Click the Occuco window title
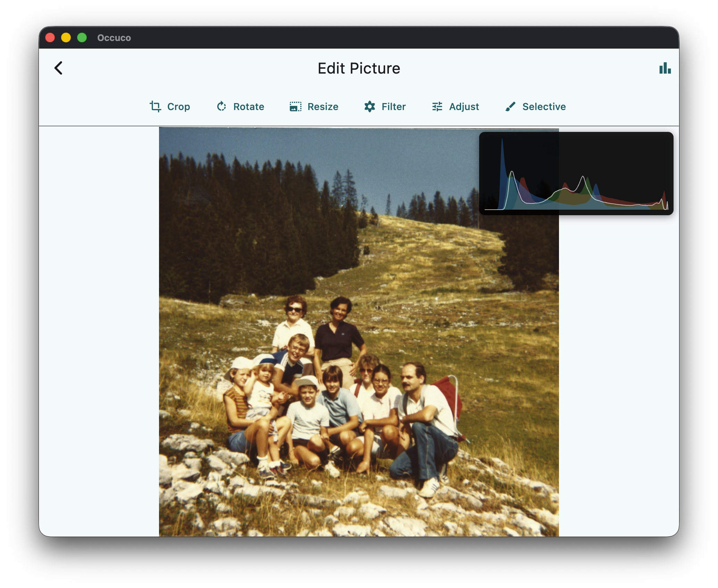The image size is (718, 588). point(114,38)
